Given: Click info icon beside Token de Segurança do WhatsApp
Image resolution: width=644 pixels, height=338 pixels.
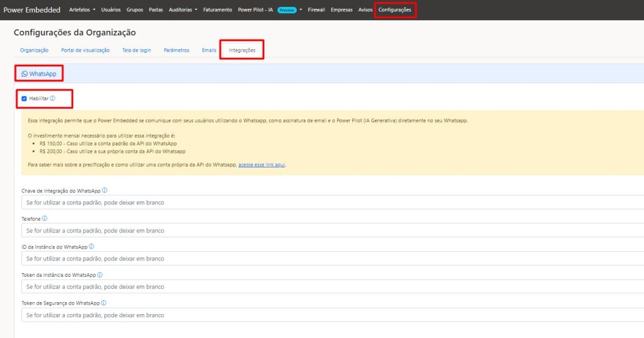Looking at the screenshot, I should pos(104,303).
